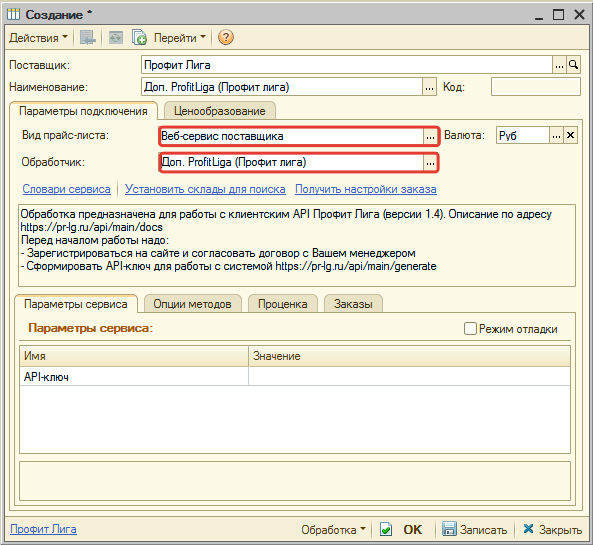Click the green check icon beside OK
The width and height of the screenshot is (593, 545).
pos(386,529)
